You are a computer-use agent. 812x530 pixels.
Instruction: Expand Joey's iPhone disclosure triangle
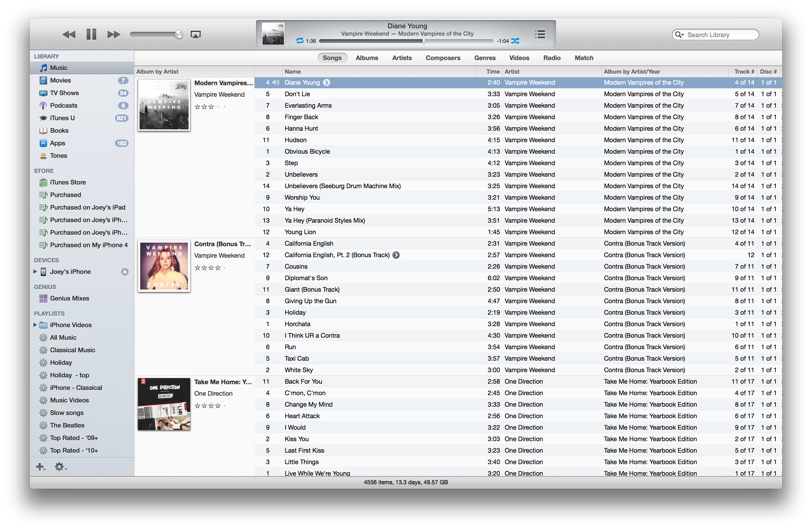point(35,272)
